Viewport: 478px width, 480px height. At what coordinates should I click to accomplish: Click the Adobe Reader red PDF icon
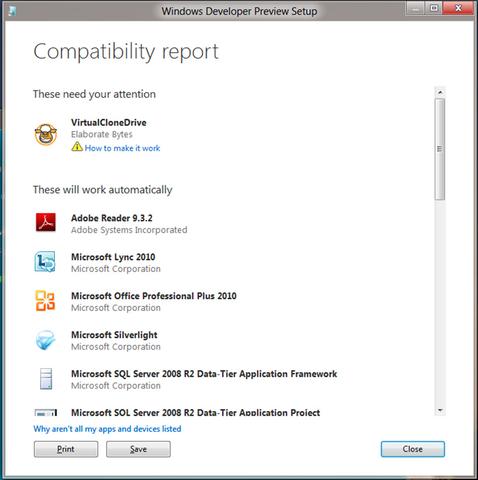click(46, 222)
